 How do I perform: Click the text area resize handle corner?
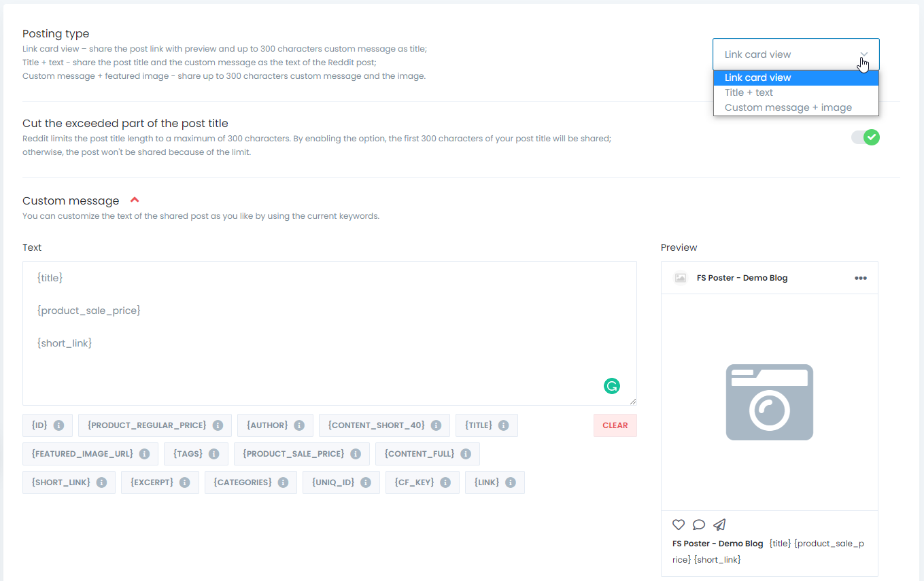(x=633, y=402)
